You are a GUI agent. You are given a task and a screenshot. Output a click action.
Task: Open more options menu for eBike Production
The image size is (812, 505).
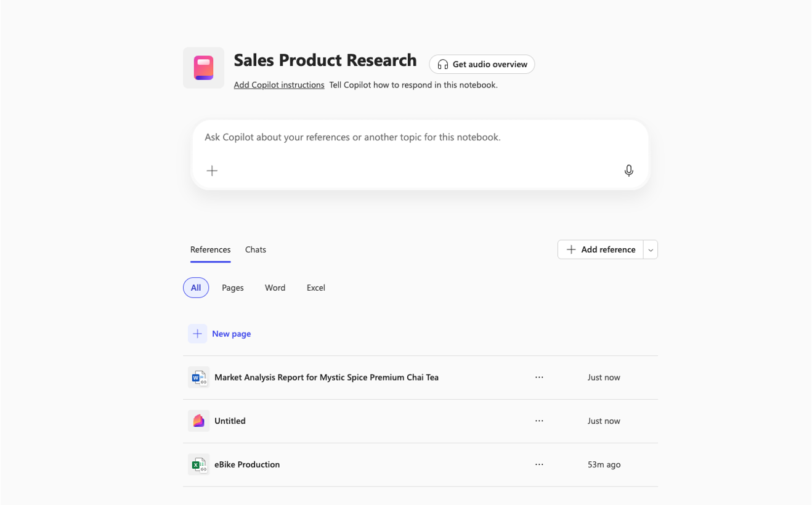539,465
